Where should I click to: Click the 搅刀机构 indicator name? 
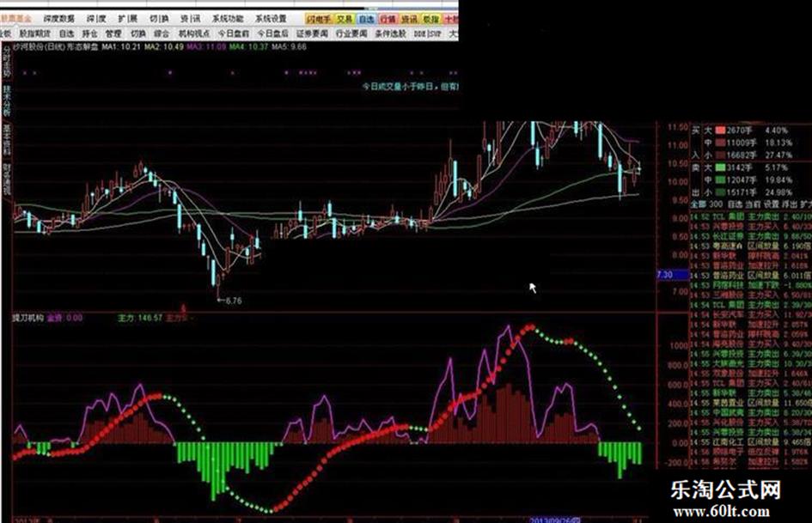[x=28, y=318]
